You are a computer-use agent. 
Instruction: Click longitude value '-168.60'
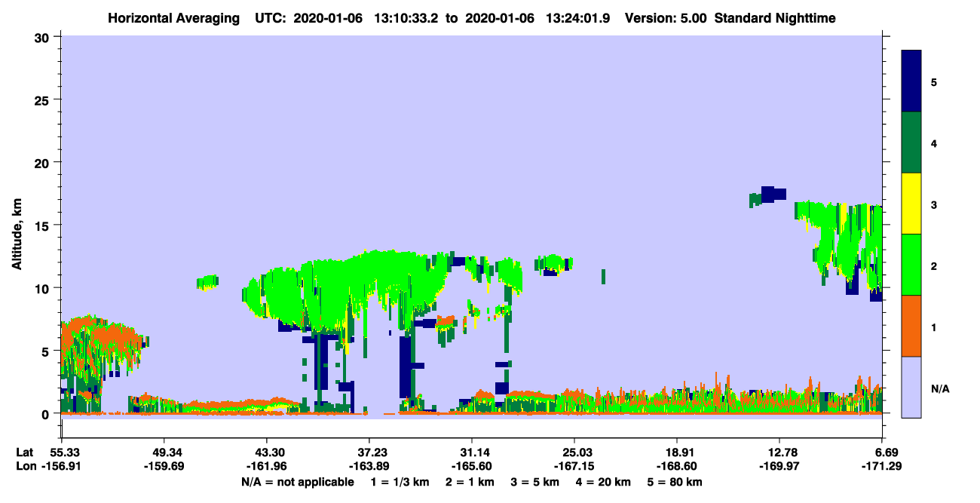click(x=677, y=466)
